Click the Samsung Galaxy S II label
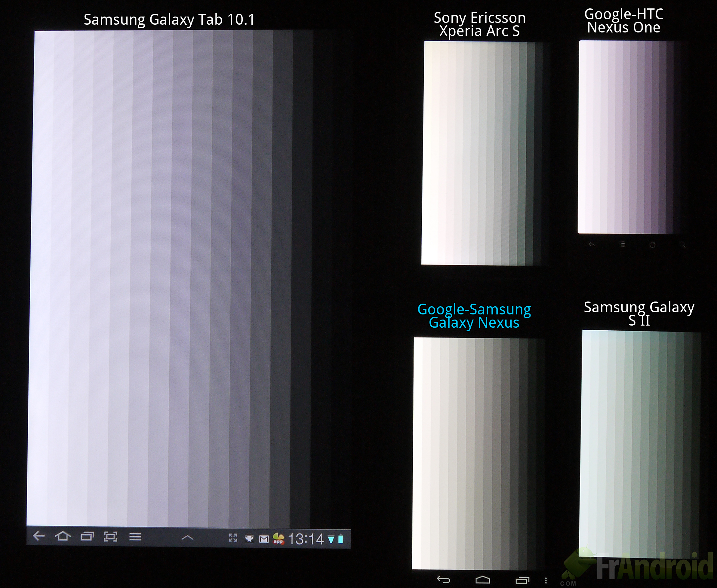 [639, 314]
